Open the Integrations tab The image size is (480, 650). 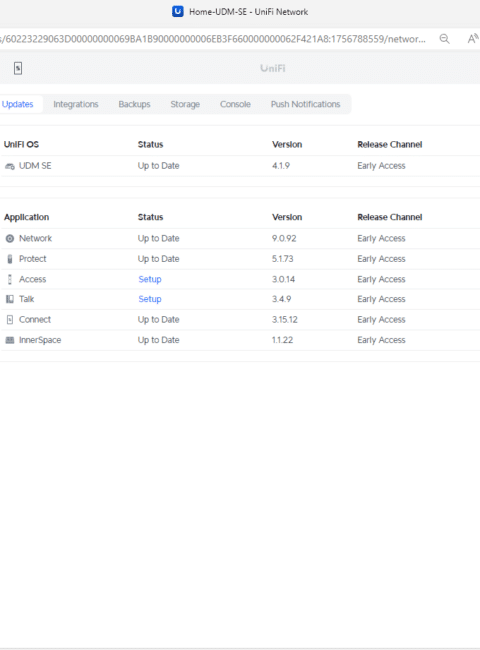click(x=76, y=104)
